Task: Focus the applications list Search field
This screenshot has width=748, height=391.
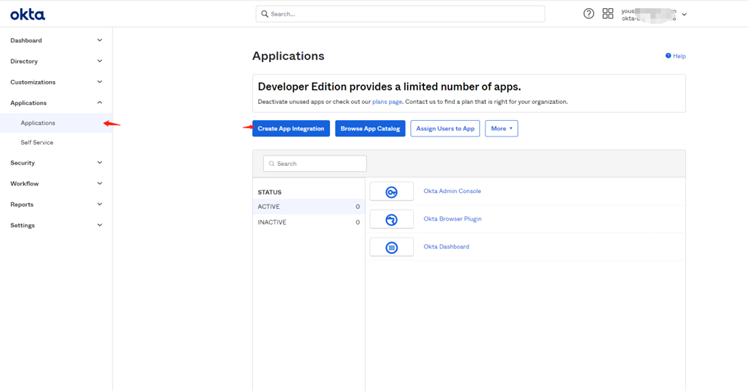Action: 315,164
